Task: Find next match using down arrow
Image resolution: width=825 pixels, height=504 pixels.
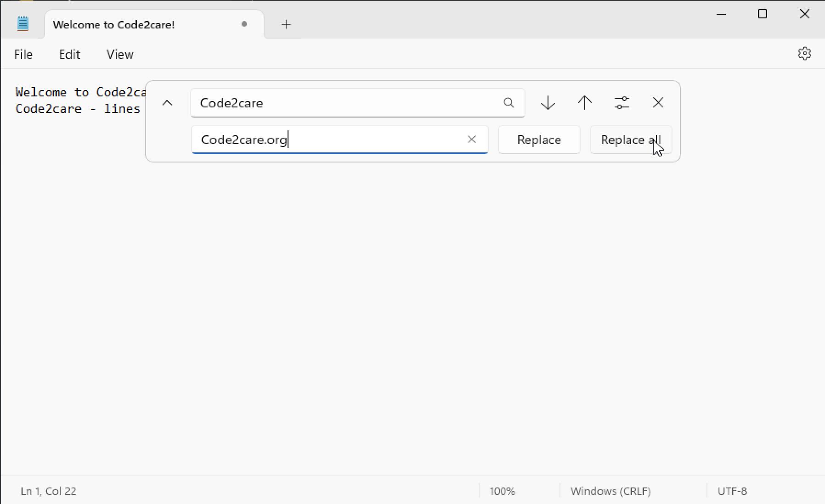Action: click(x=548, y=103)
